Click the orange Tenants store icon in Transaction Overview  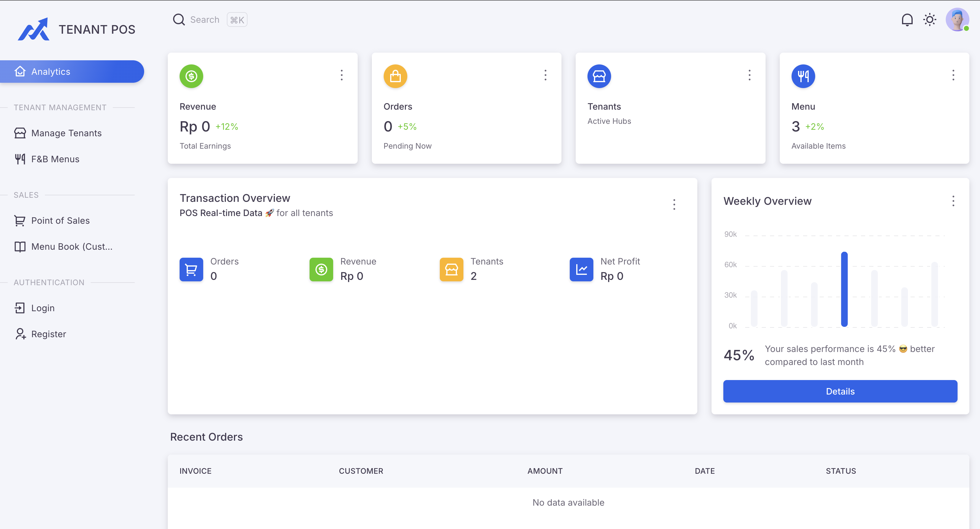pyautogui.click(x=451, y=270)
